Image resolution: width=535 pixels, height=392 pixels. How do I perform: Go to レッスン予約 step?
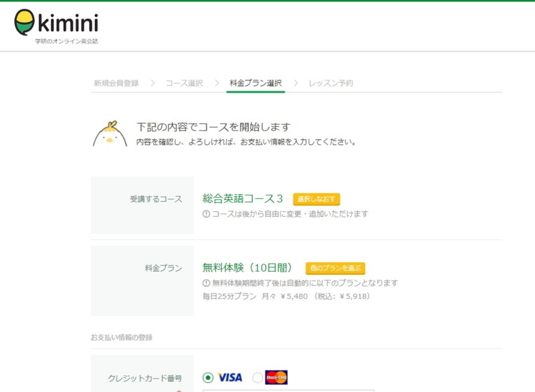330,83
